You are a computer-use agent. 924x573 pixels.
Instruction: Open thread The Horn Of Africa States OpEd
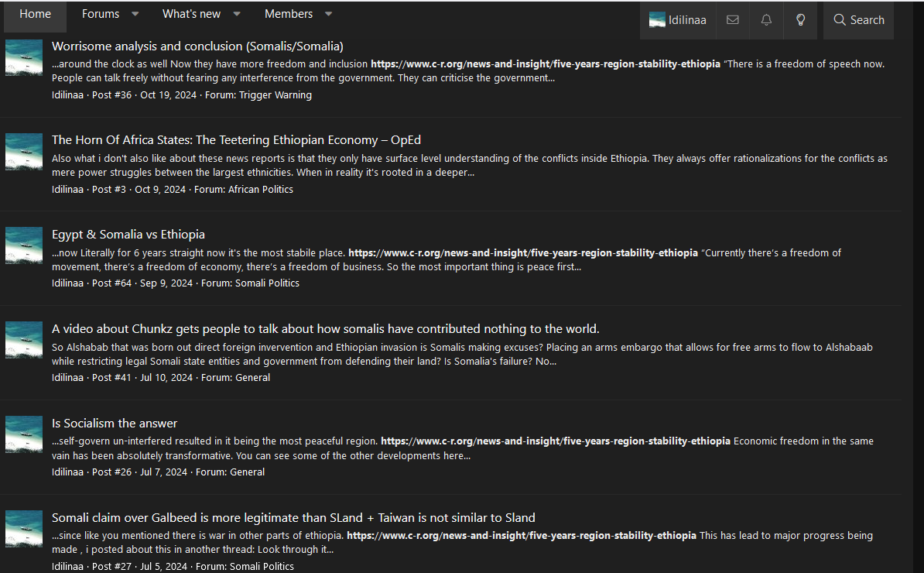236,139
